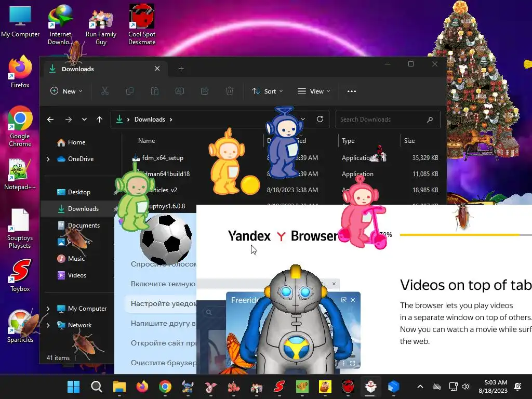Expand Network in navigation pane
The height and width of the screenshot is (399, 532).
(x=48, y=325)
